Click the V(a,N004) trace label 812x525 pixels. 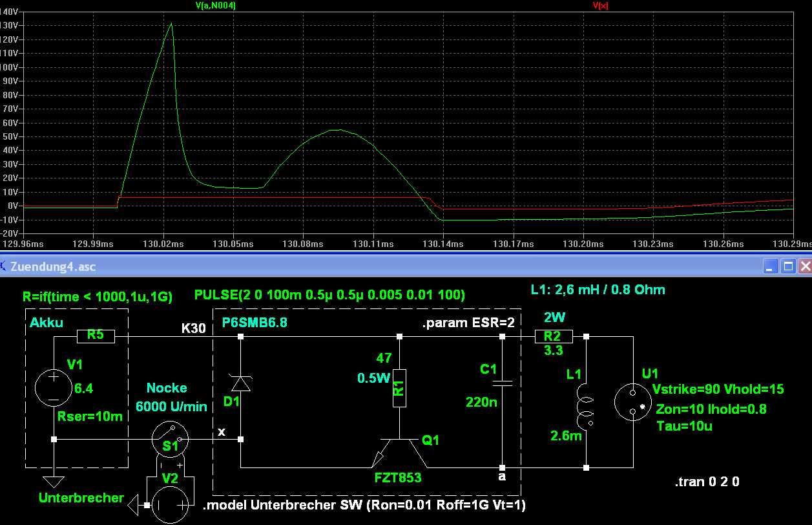coord(216,5)
